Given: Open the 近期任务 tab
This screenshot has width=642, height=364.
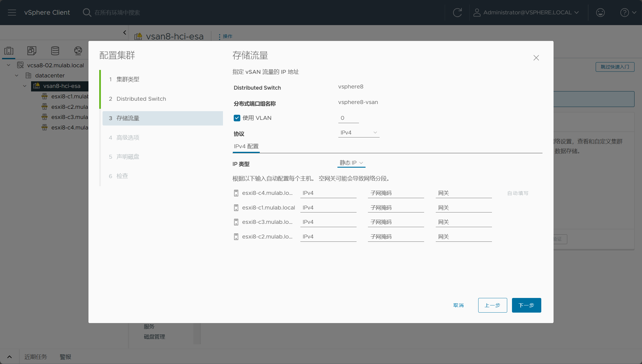Looking at the screenshot, I should click(36, 357).
